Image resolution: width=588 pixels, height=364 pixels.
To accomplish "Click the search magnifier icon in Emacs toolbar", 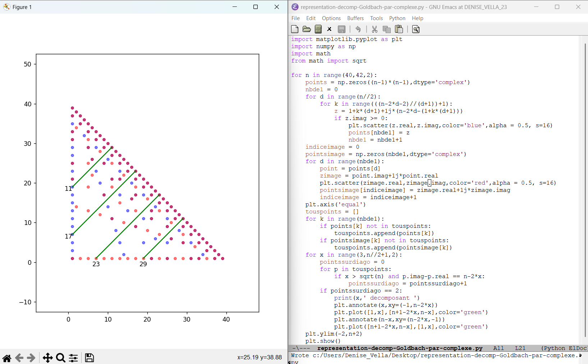I will point(416,29).
